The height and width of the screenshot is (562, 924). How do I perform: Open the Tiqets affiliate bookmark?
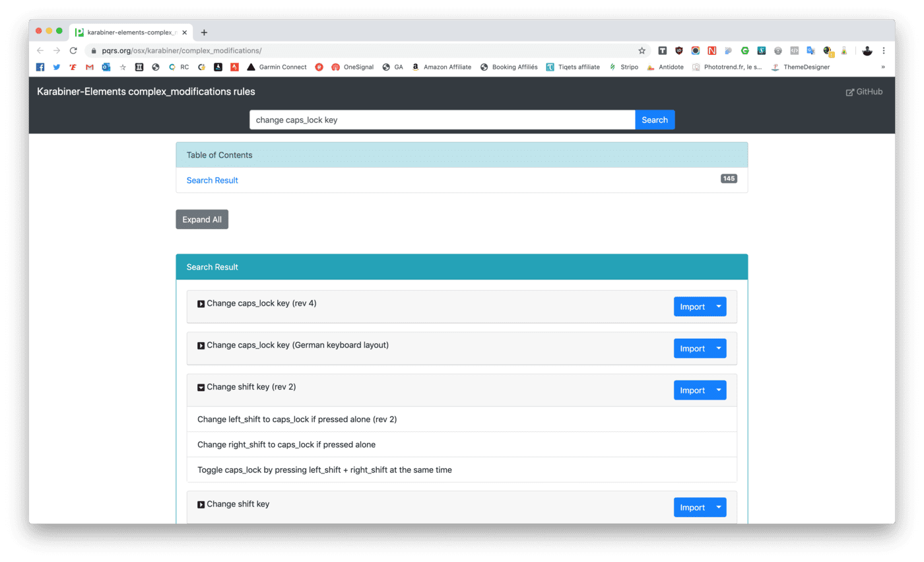pyautogui.click(x=573, y=67)
